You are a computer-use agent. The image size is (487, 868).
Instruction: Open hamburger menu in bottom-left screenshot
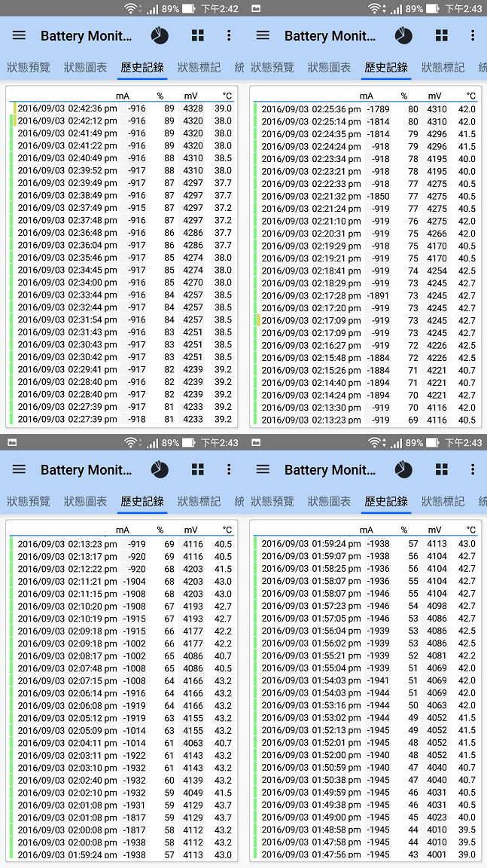point(20,469)
